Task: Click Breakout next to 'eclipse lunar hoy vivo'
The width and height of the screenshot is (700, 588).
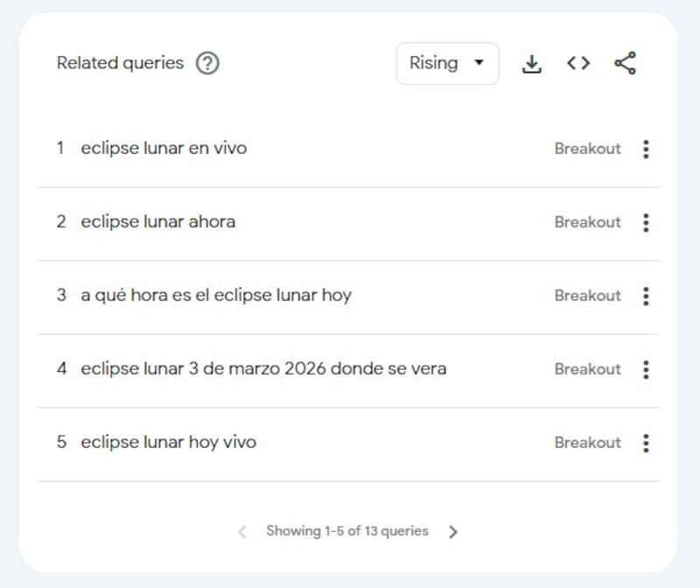Action: pos(587,443)
